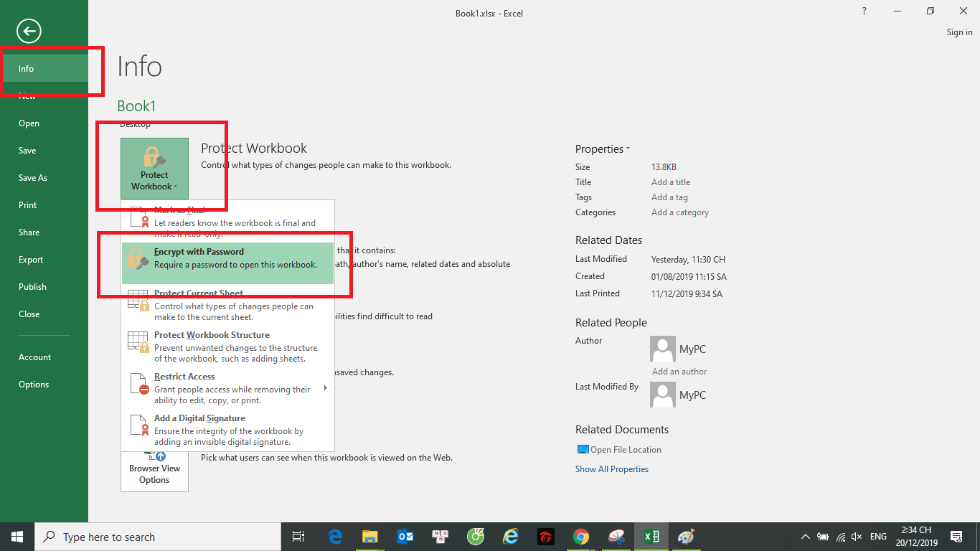Click Add an author field
Screen dimensions: 980x551
point(679,372)
